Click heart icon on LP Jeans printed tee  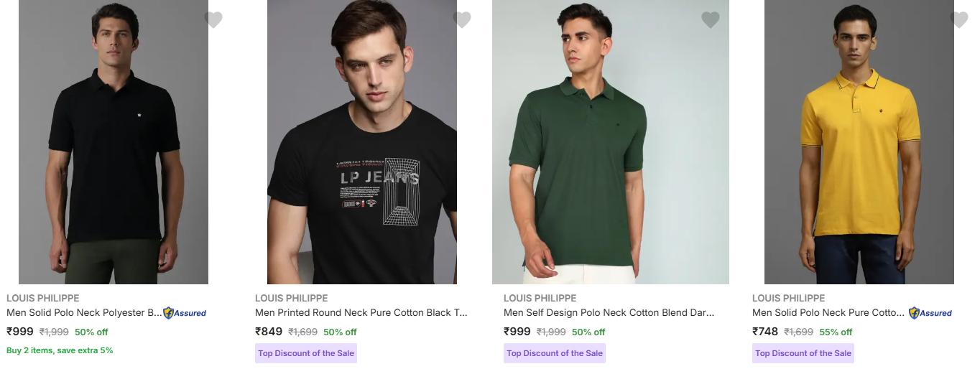(462, 20)
